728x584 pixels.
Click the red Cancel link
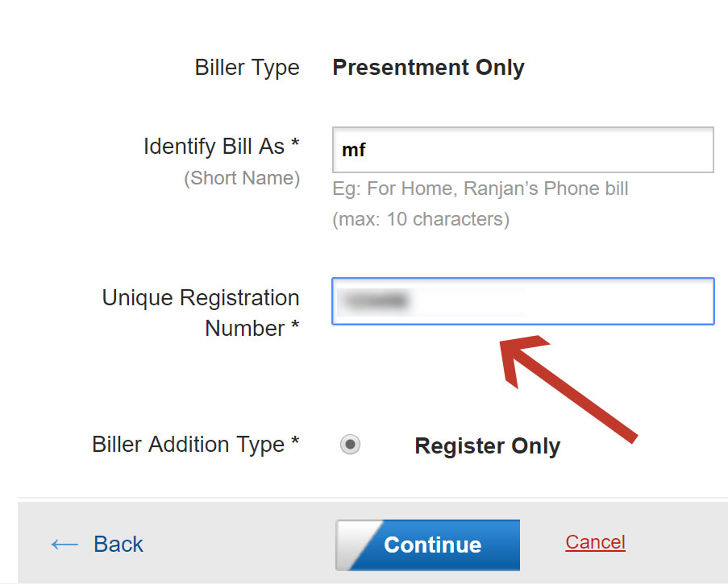coord(595,542)
